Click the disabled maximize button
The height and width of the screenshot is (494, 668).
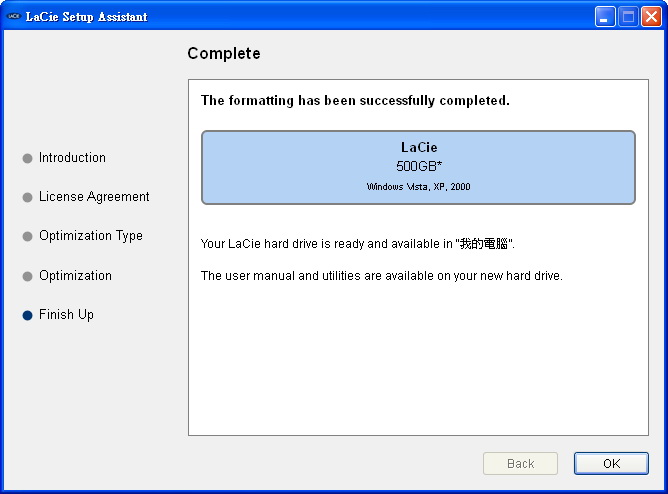(628, 17)
